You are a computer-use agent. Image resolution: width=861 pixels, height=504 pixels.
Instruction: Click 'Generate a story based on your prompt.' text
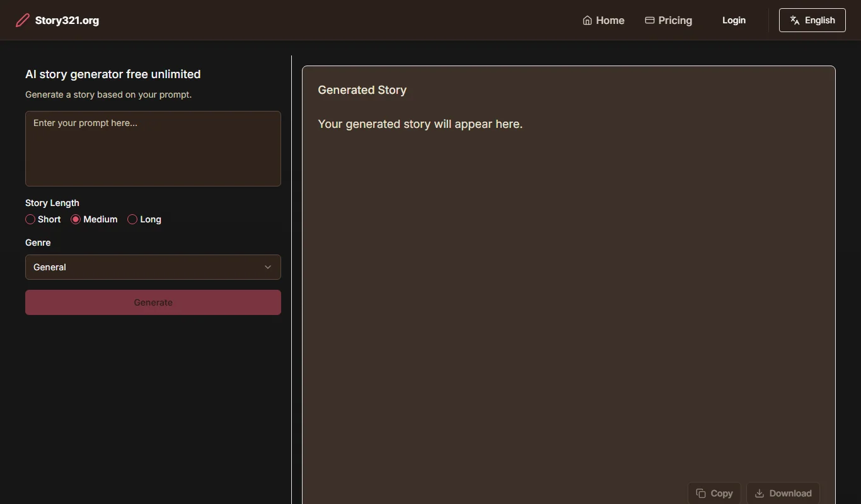click(108, 94)
